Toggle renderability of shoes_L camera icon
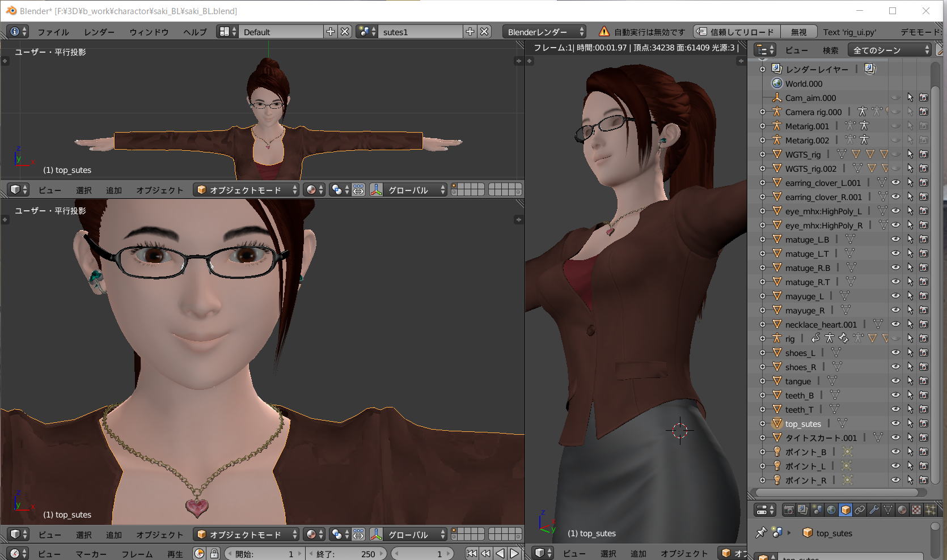The image size is (947, 560). pos(924,353)
